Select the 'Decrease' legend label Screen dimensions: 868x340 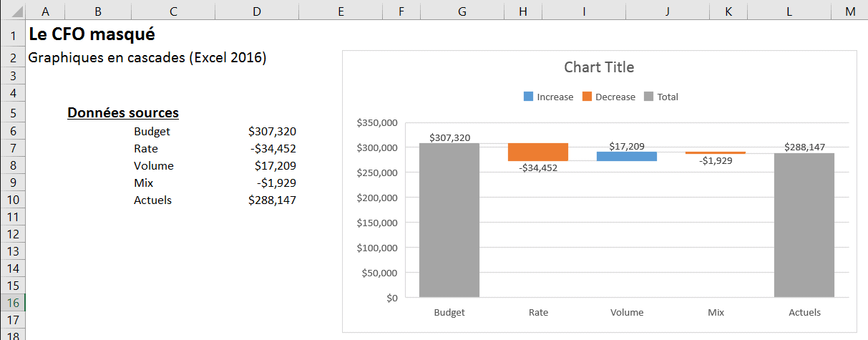point(615,97)
